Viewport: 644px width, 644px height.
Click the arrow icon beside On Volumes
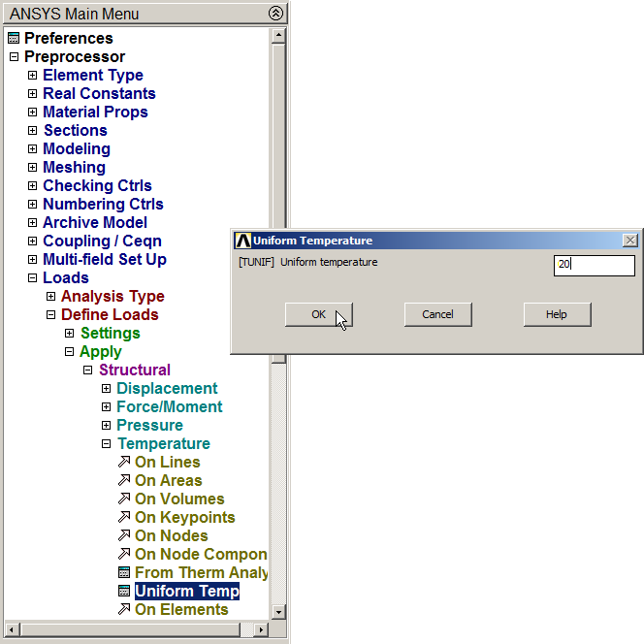(123, 499)
